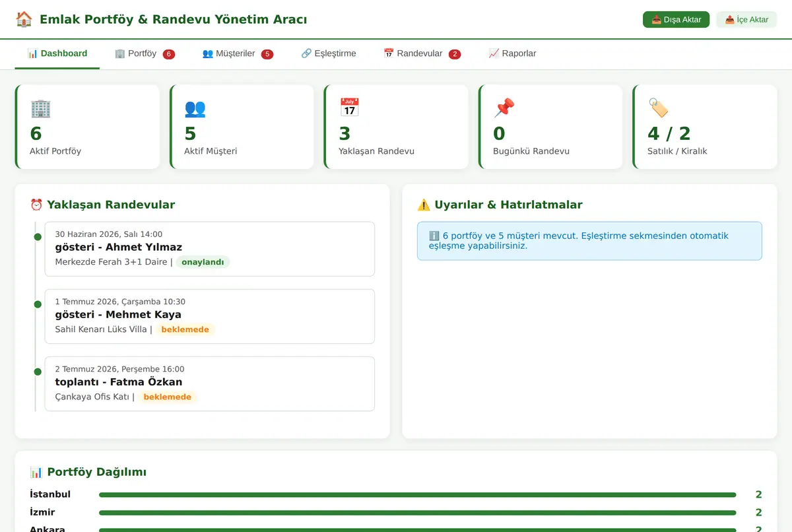Open the gösteri - Ahmet Yılmaz appointment
Screen dimensions: 792x532
point(209,249)
